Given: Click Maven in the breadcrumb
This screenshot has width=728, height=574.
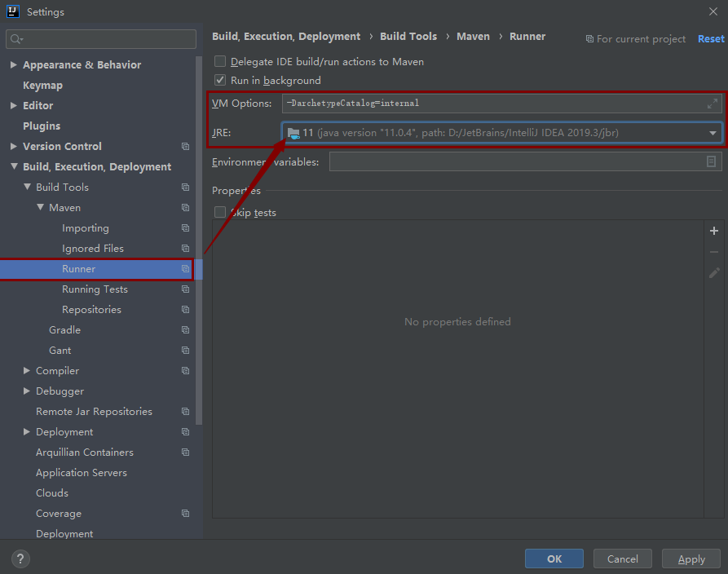Looking at the screenshot, I should click(x=473, y=36).
